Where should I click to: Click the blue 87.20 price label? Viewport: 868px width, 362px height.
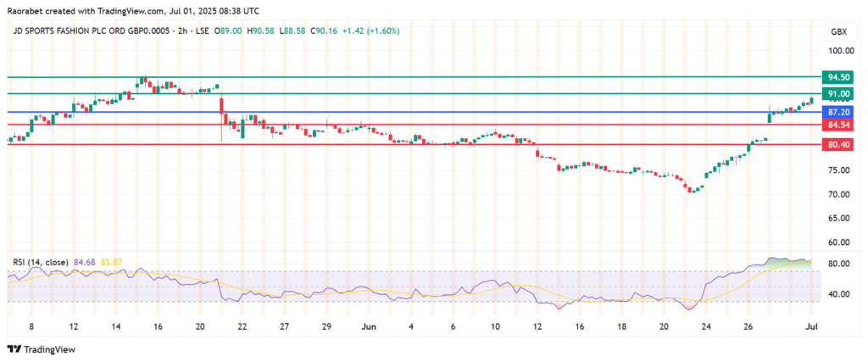[838, 112]
